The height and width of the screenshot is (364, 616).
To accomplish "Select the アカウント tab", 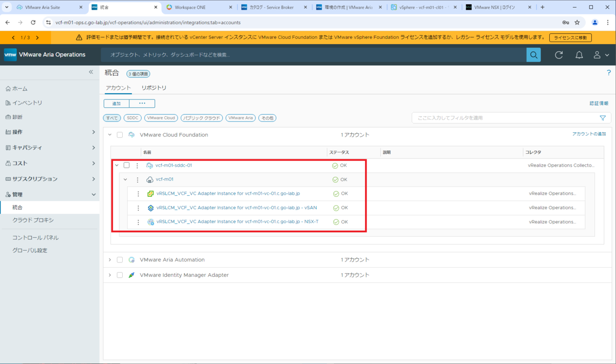I will pyautogui.click(x=118, y=88).
